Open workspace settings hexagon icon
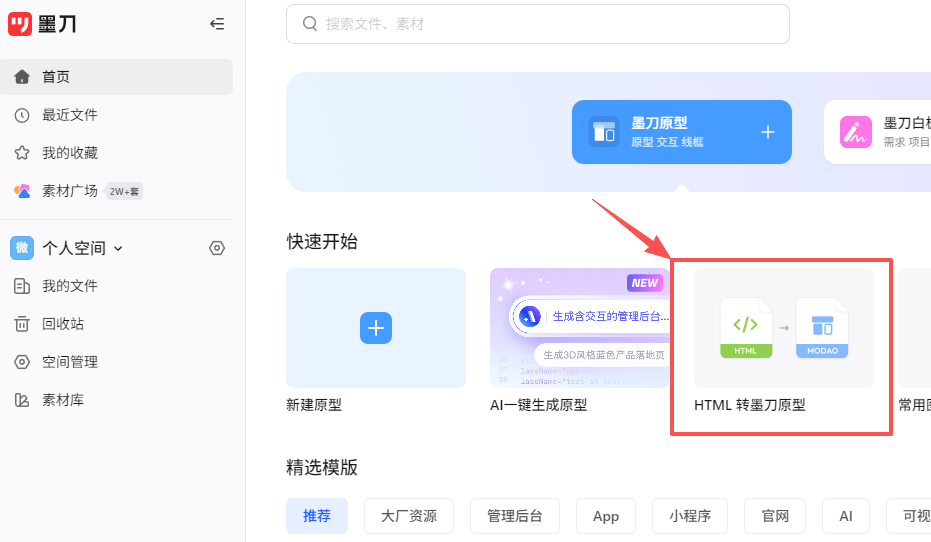This screenshot has height=542, width=931. click(217, 248)
